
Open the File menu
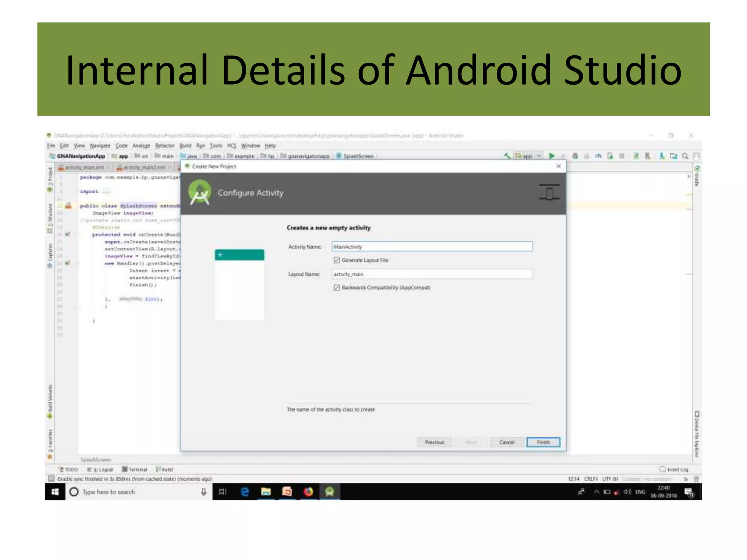pyautogui.click(x=51, y=145)
